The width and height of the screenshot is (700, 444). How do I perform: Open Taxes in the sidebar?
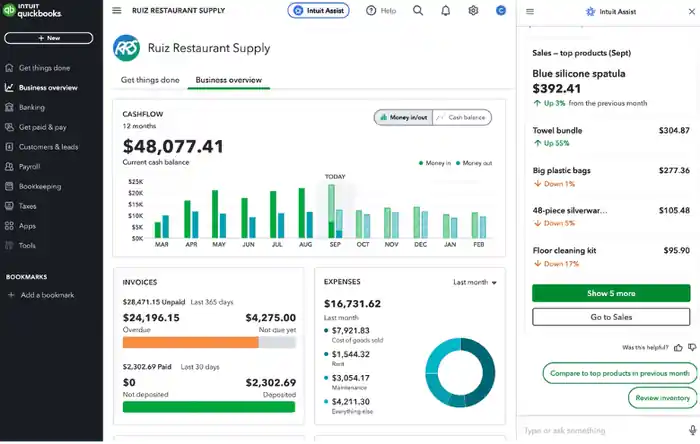click(x=27, y=206)
